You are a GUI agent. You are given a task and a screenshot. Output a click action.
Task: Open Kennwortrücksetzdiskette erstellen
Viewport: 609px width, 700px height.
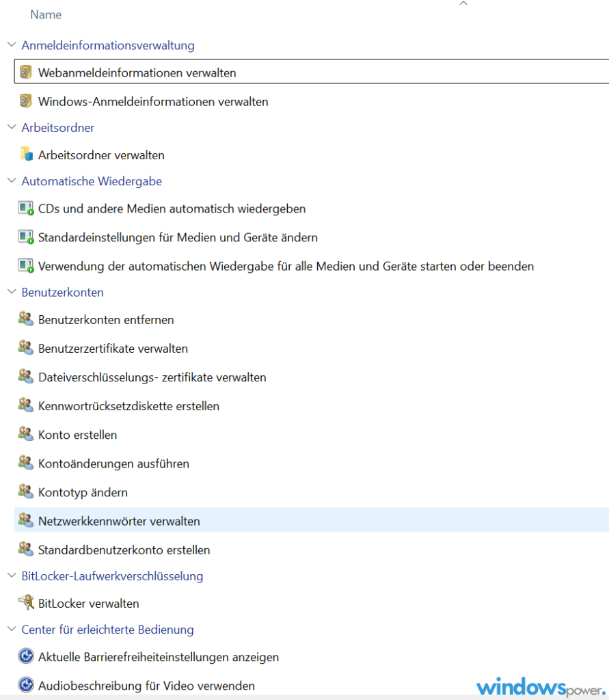click(128, 406)
